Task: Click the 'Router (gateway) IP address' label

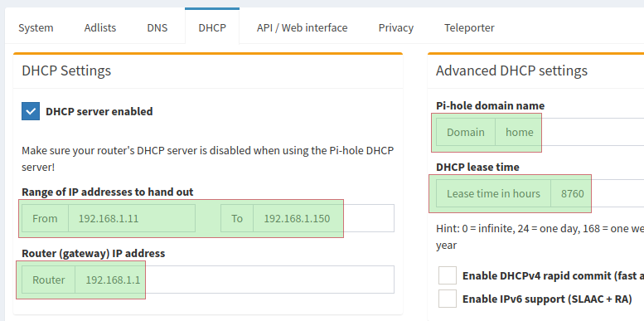Action: [93, 253]
